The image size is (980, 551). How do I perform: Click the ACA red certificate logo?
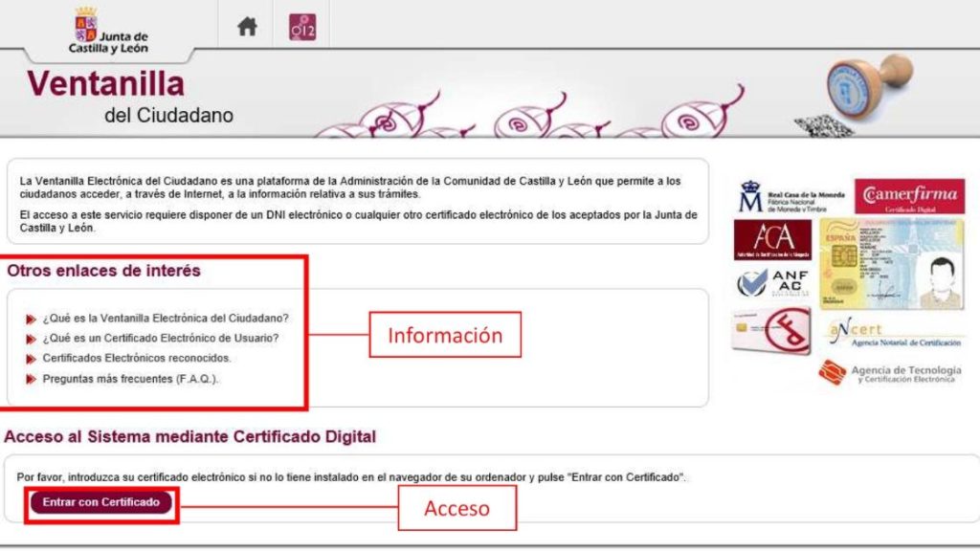click(x=771, y=240)
